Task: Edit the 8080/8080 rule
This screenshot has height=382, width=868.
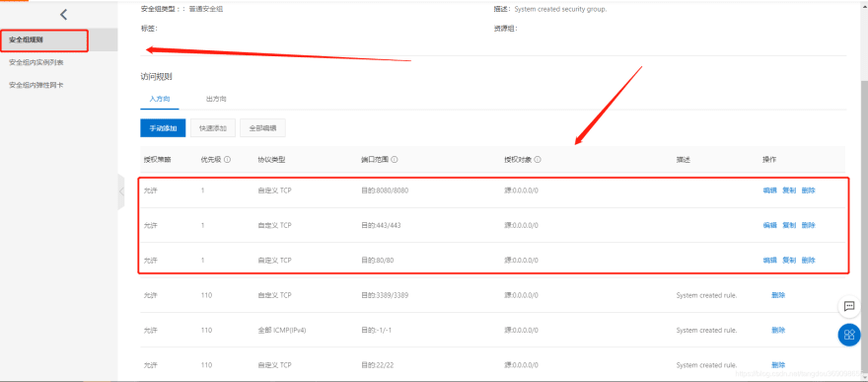Action: (x=770, y=191)
